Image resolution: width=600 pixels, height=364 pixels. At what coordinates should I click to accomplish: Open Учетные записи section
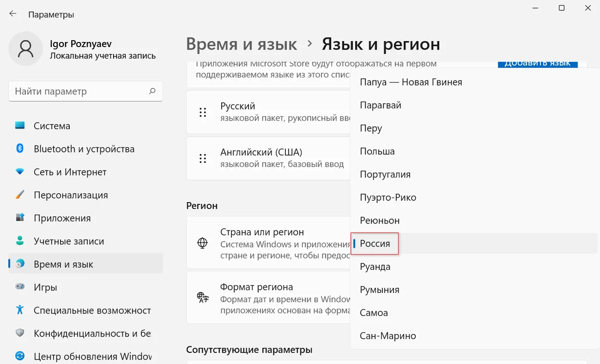pyautogui.click(x=69, y=241)
